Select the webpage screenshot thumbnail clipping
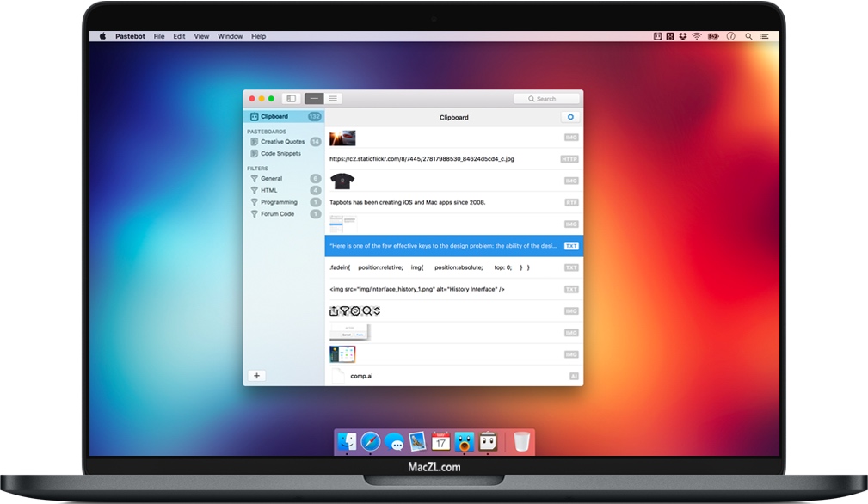The width and height of the screenshot is (868, 504). pos(454,224)
